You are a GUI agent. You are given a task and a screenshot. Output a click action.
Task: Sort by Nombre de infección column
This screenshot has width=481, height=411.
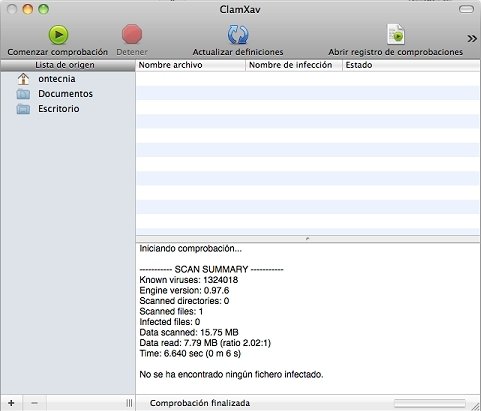[x=294, y=65]
